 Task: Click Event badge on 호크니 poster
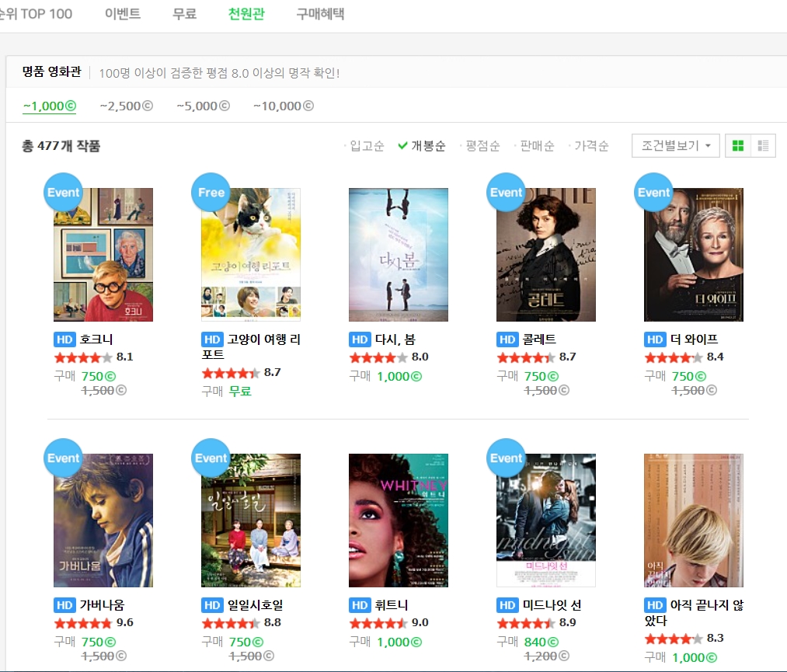[63, 192]
